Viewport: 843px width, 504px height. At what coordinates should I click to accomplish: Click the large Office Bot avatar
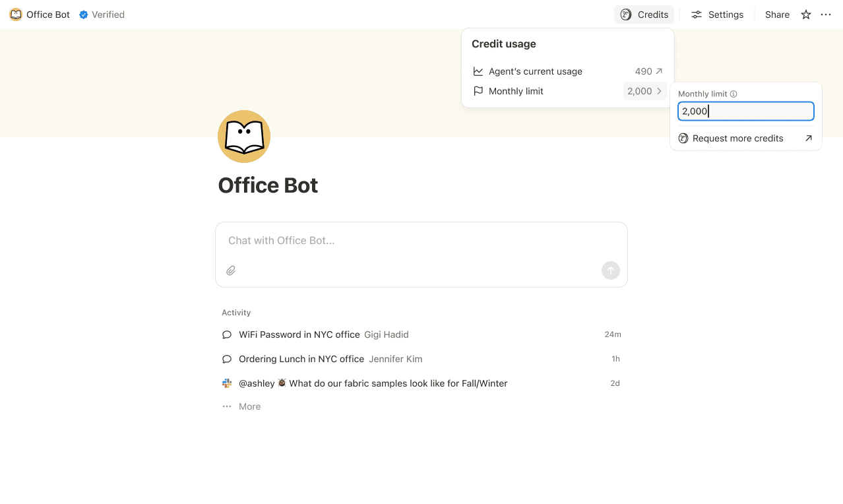[244, 137]
